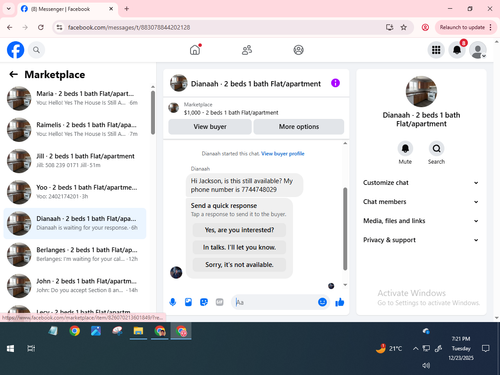The width and height of the screenshot is (500, 375).
Task: Open the John conversation
Action: (75, 286)
